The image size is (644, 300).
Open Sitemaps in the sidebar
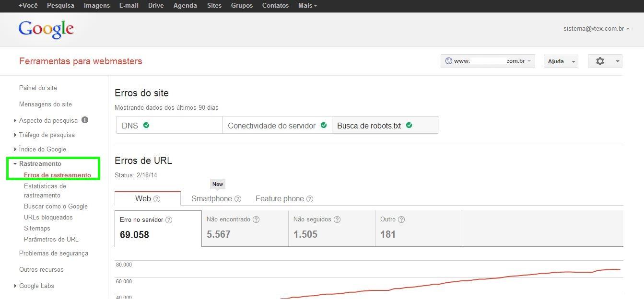37,228
